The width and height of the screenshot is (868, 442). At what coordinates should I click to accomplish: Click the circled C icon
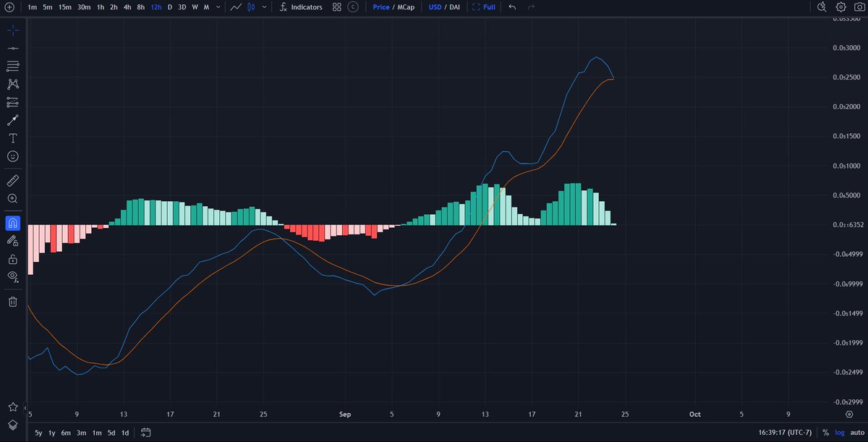(352, 7)
